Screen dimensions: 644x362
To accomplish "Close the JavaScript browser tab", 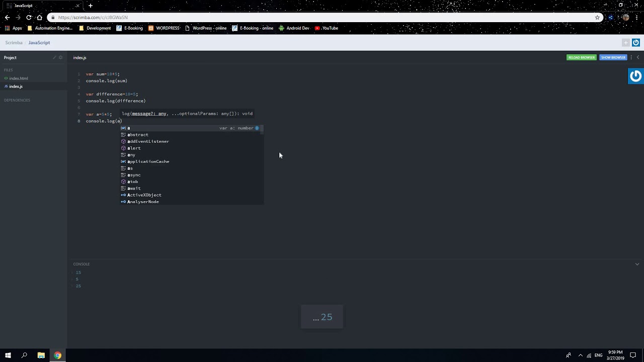I will tap(77, 6).
